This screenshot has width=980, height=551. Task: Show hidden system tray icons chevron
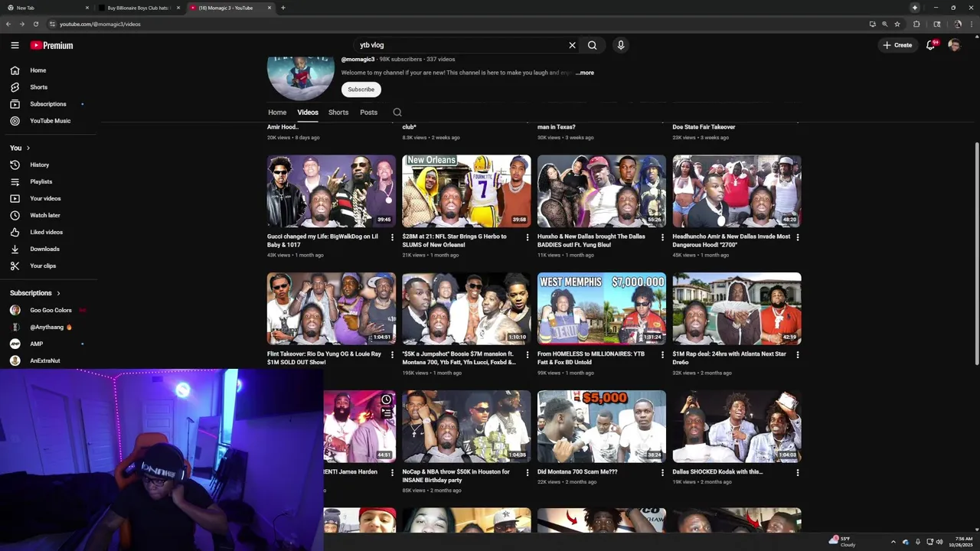tap(893, 542)
